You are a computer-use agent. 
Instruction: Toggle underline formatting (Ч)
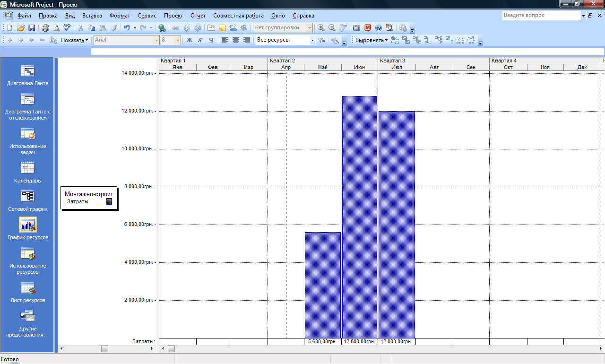[x=211, y=40]
